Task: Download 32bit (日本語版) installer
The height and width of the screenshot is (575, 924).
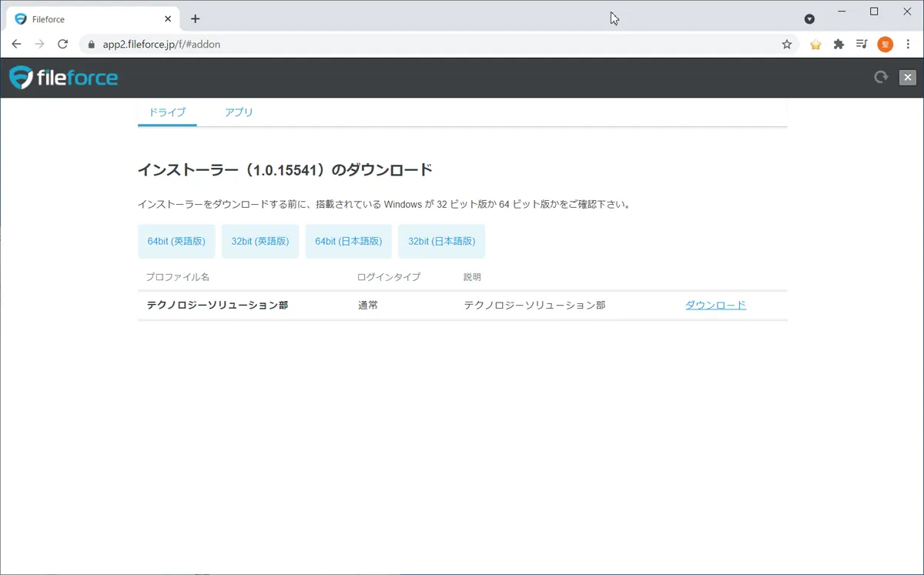Action: [x=441, y=241]
